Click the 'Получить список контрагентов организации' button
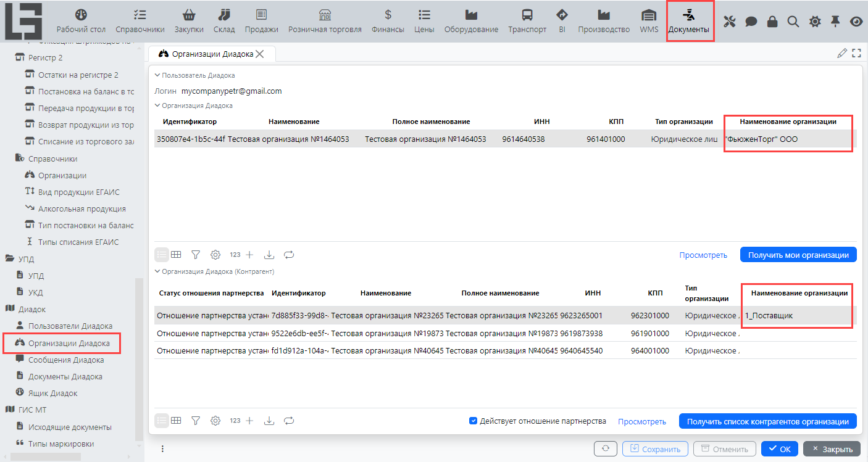The image size is (868, 462). (x=767, y=421)
